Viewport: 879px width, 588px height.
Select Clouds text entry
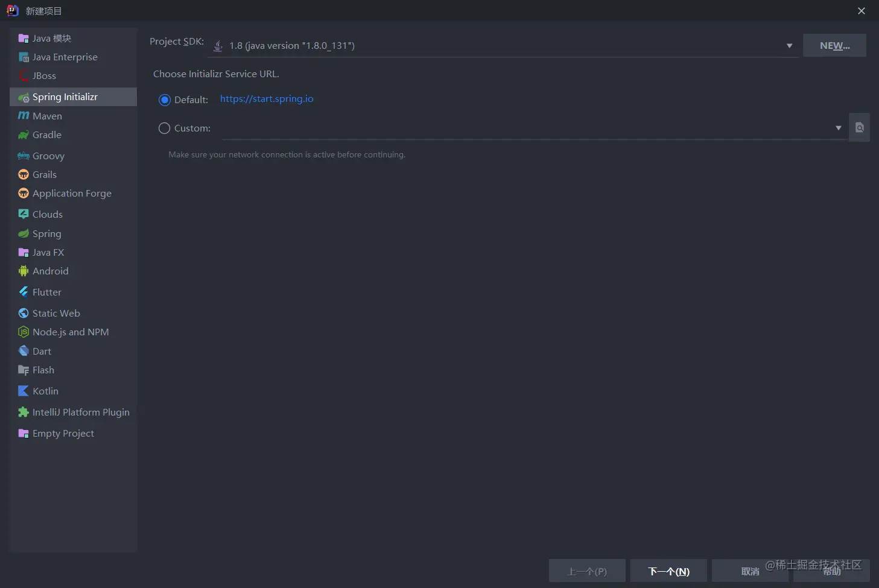pyautogui.click(x=48, y=215)
